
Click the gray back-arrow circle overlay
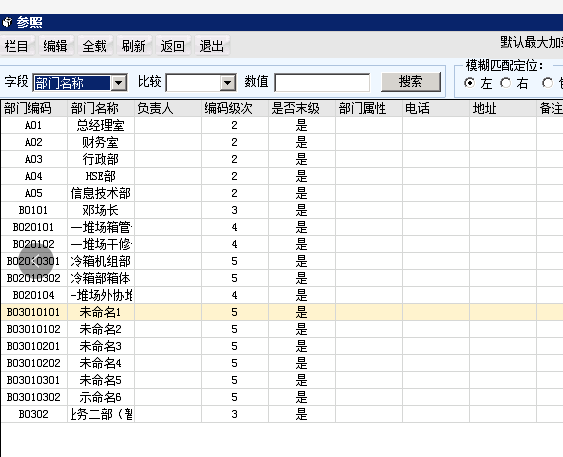coord(36,261)
